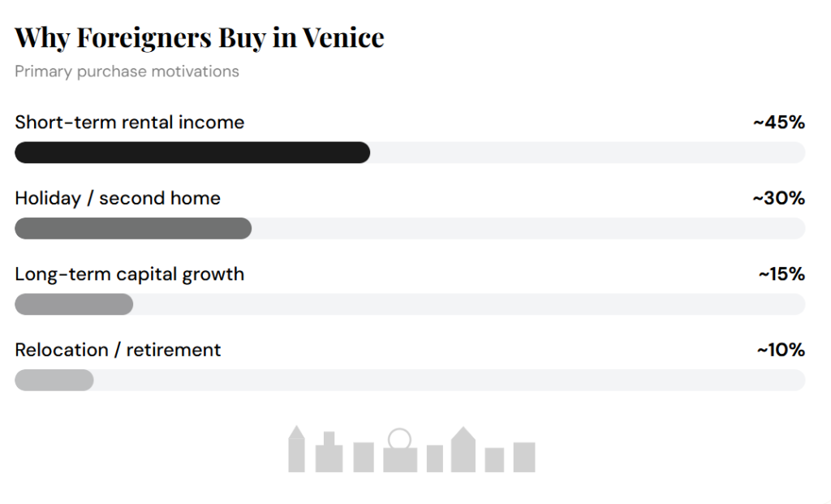831x504 pixels.
Task: Click the shortest building left of rightmost block
Action: coord(494,459)
